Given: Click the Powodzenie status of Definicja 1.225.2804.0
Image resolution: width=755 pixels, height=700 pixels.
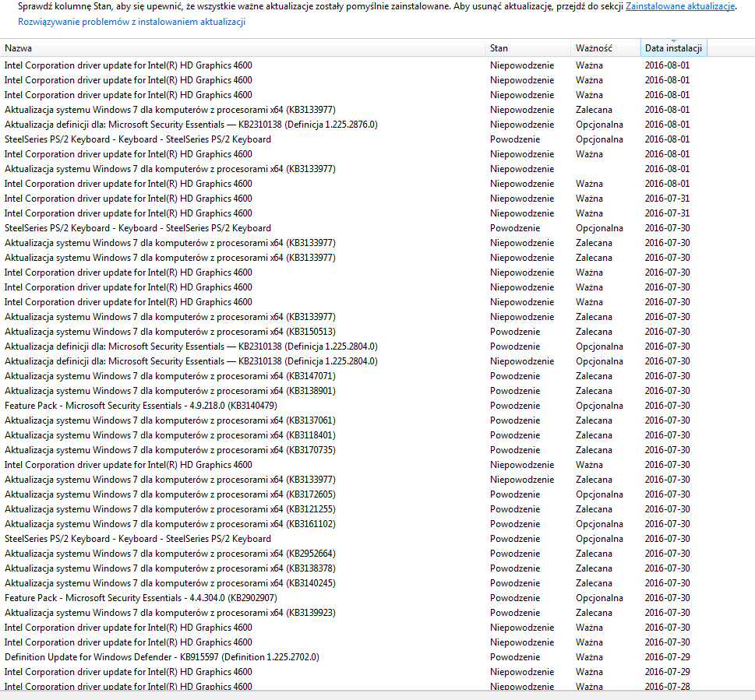Looking at the screenshot, I should coord(515,346).
